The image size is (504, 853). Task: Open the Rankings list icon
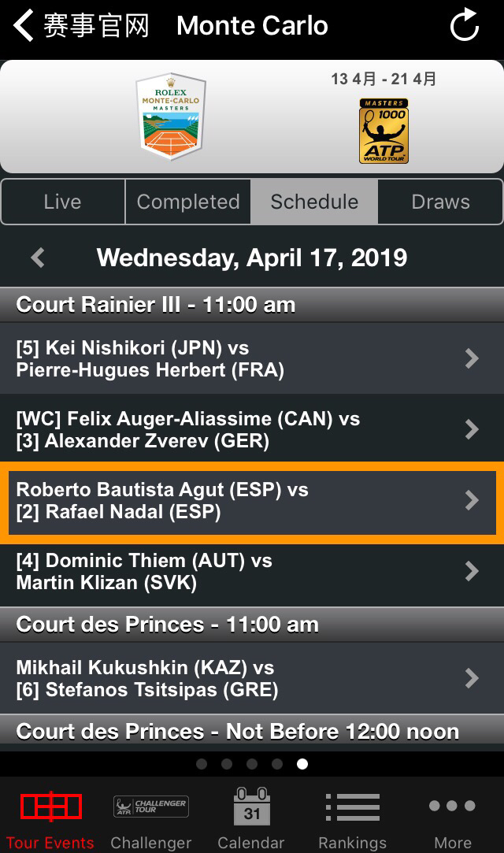tap(352, 807)
